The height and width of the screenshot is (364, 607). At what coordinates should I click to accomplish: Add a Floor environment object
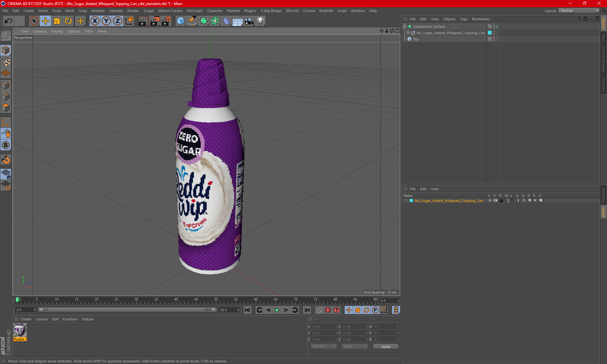(x=237, y=21)
